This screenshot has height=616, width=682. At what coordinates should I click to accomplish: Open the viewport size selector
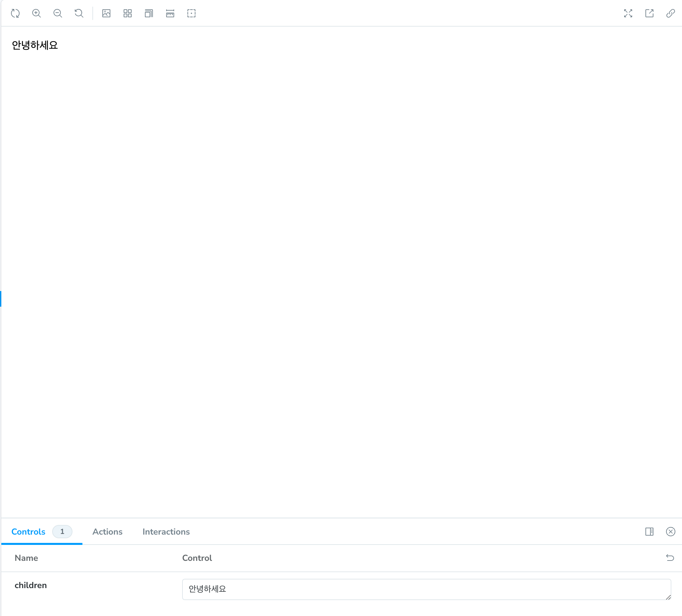[x=149, y=14]
